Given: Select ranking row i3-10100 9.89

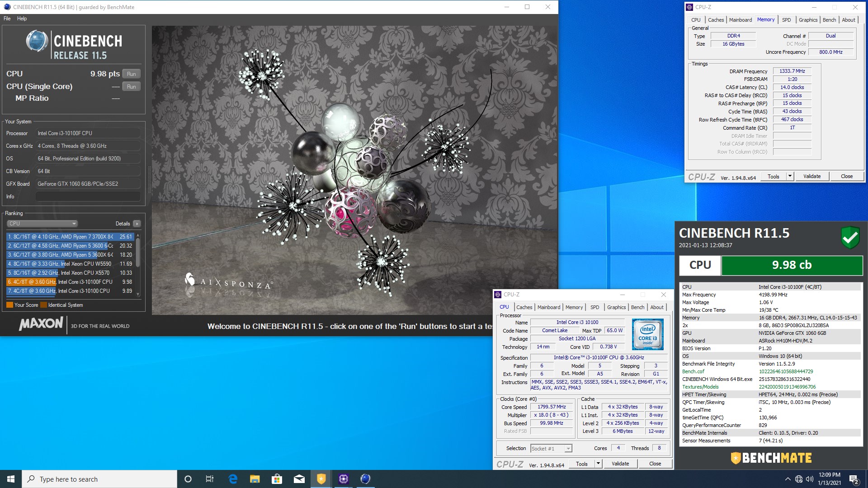Looking at the screenshot, I should pos(70,291).
